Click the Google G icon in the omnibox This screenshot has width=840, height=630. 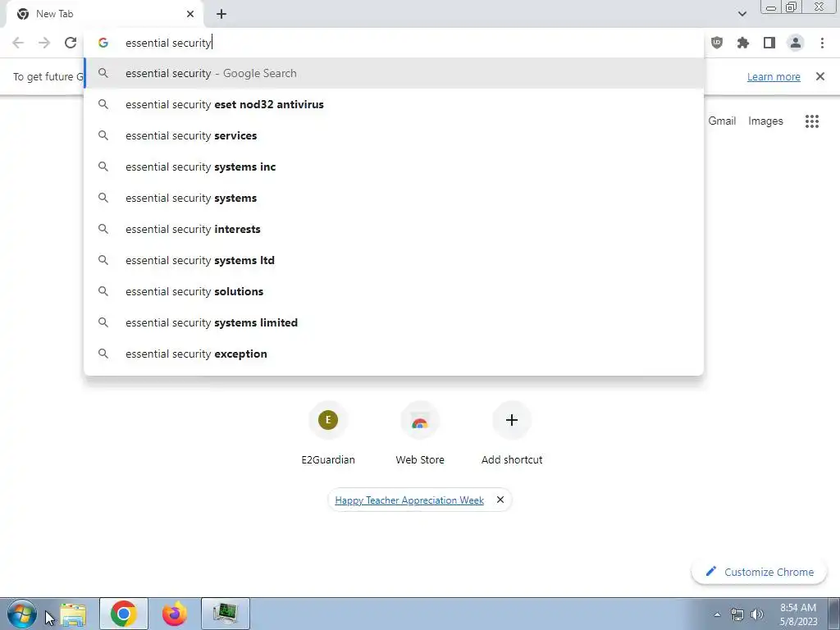tap(103, 43)
